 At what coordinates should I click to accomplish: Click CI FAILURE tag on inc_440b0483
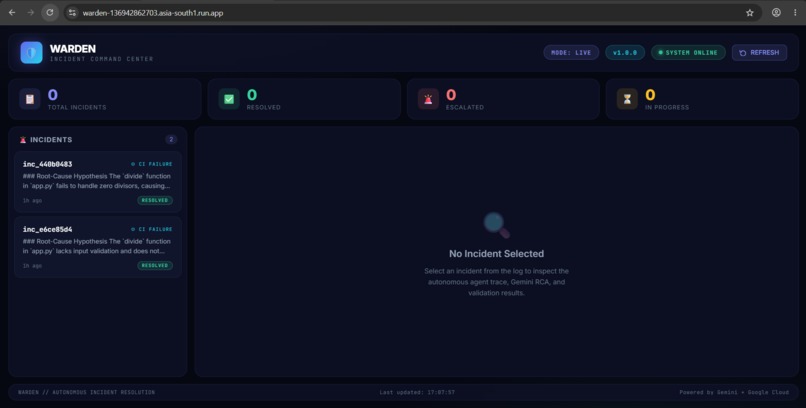[152, 164]
